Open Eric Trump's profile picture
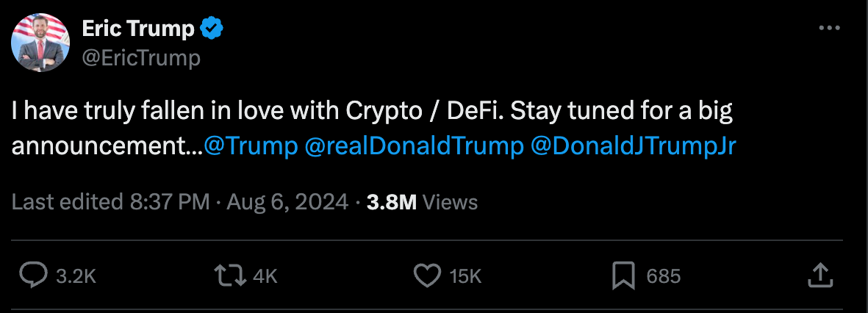This screenshot has height=313, width=868. 40,43
